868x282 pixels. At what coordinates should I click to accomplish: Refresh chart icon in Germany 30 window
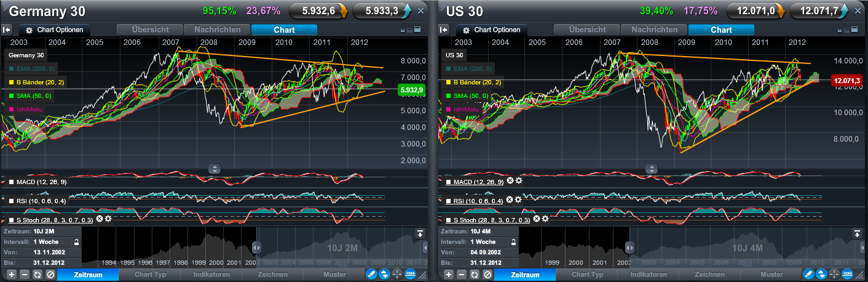38,275
